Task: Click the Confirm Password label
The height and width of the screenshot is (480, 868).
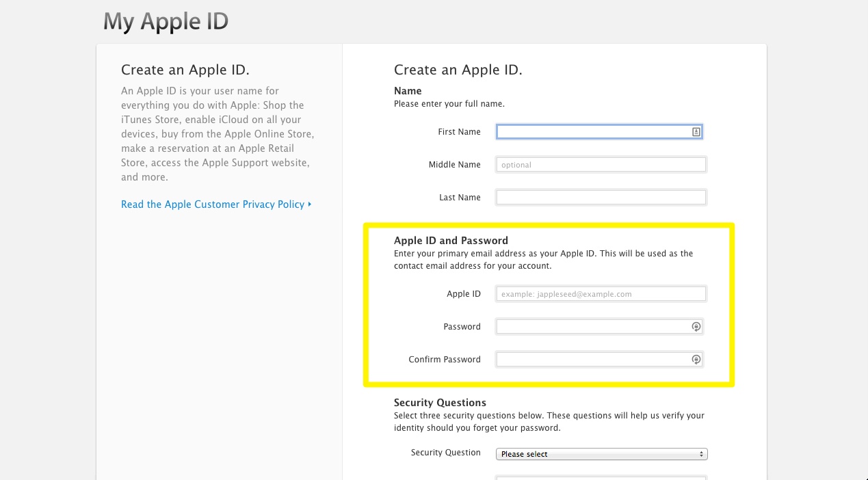Action: [x=445, y=360]
